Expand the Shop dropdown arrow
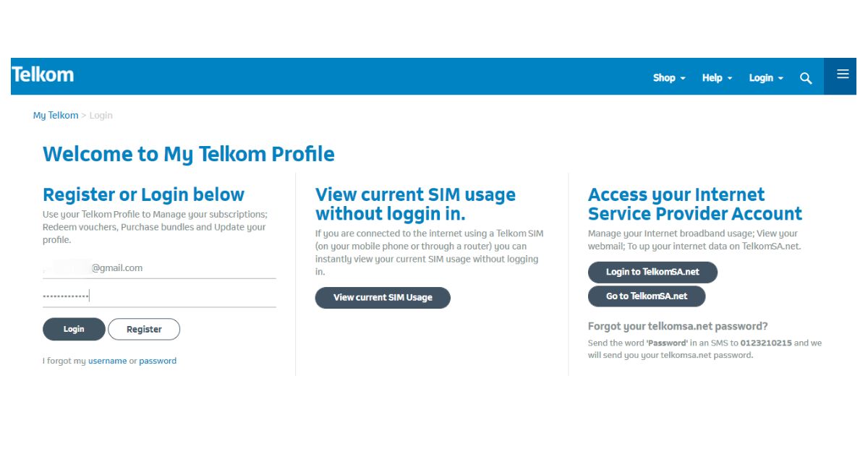Screen dimensions: 868x454 (683, 78)
